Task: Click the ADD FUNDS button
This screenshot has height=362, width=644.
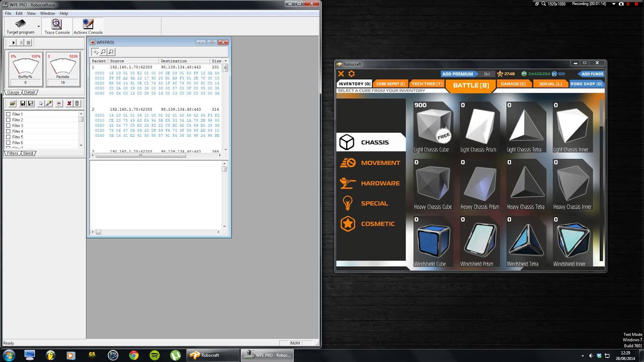Action: click(x=592, y=74)
